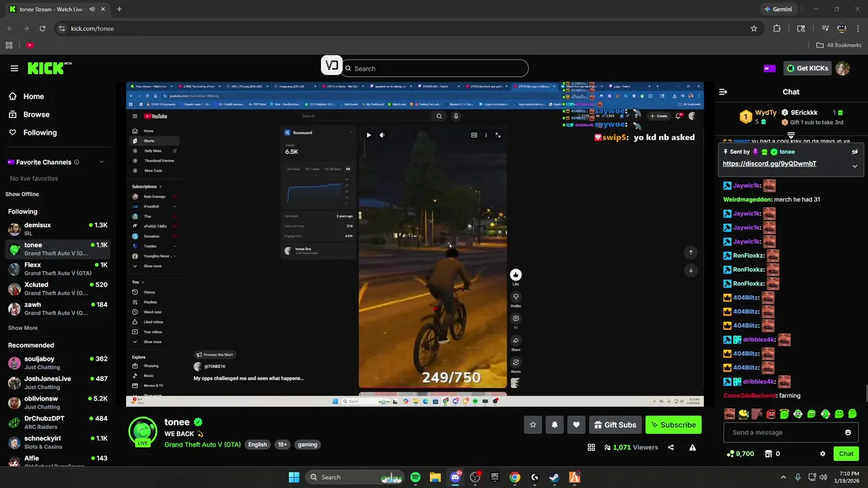Click the visual search icon in search bar
868x488 pixels.
click(x=332, y=65)
